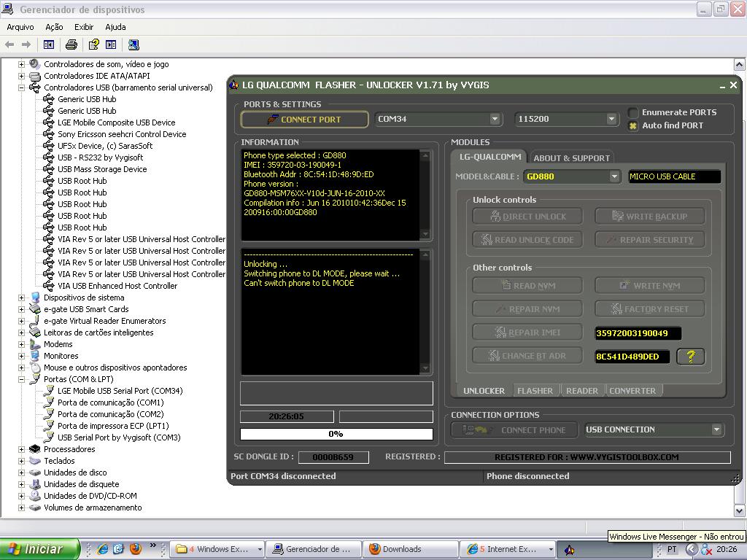Open the COM34 port dropdown
This screenshot has width=747, height=560.
point(495,119)
